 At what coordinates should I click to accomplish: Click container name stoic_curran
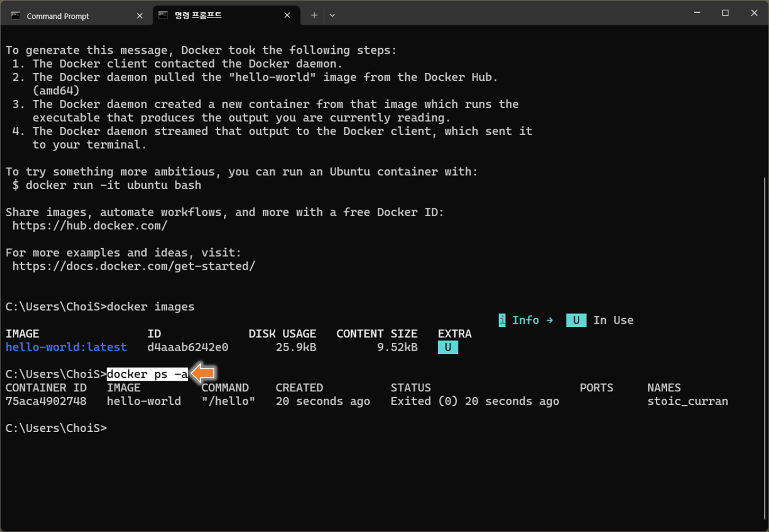[x=688, y=401]
